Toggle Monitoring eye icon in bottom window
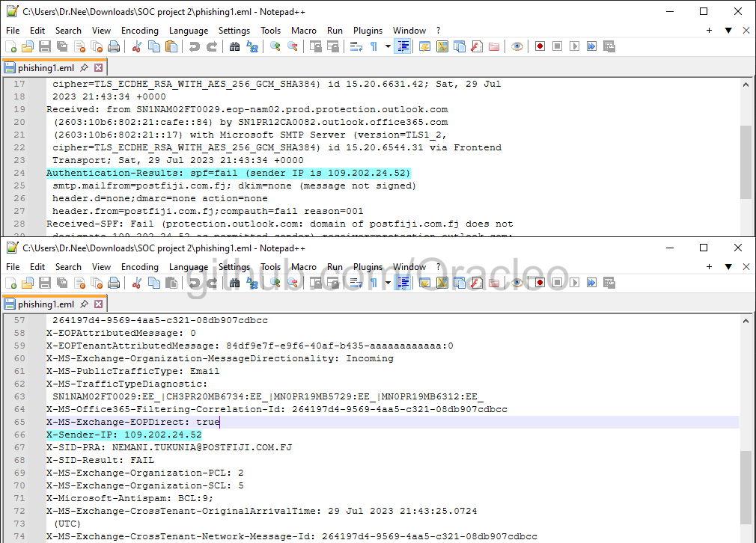 coord(517,283)
